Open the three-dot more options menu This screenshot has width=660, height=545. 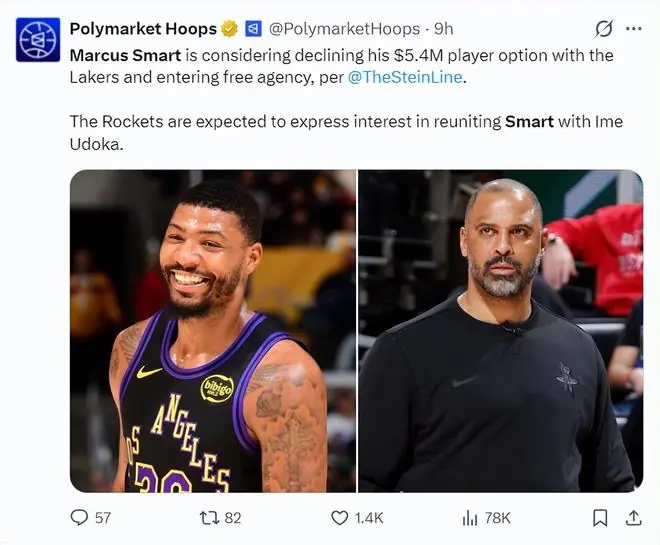pos(634,29)
